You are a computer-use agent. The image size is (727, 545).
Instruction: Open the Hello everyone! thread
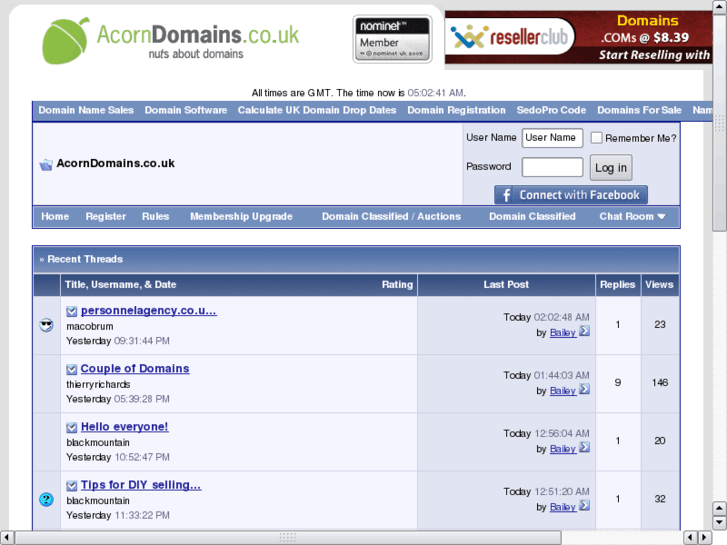124,427
